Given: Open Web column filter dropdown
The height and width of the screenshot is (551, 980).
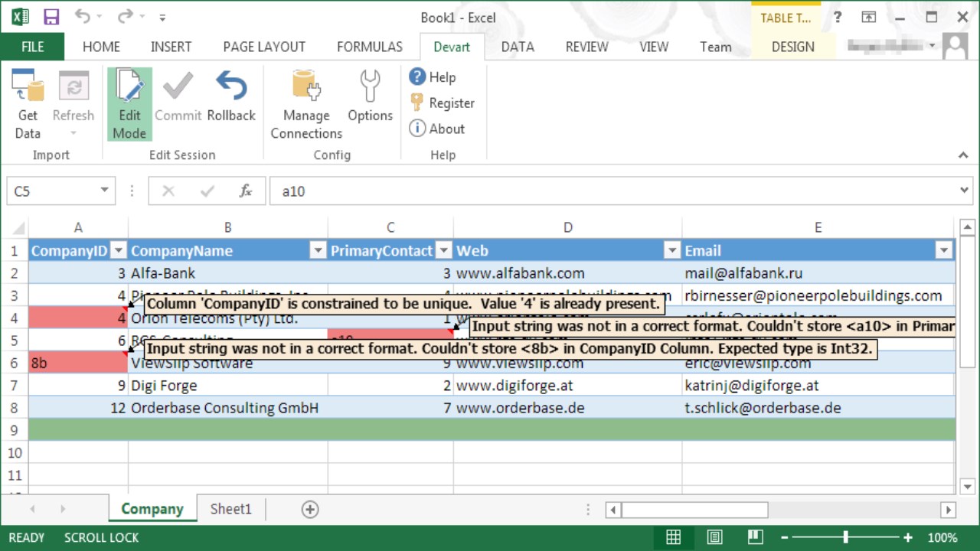Looking at the screenshot, I should pos(672,250).
